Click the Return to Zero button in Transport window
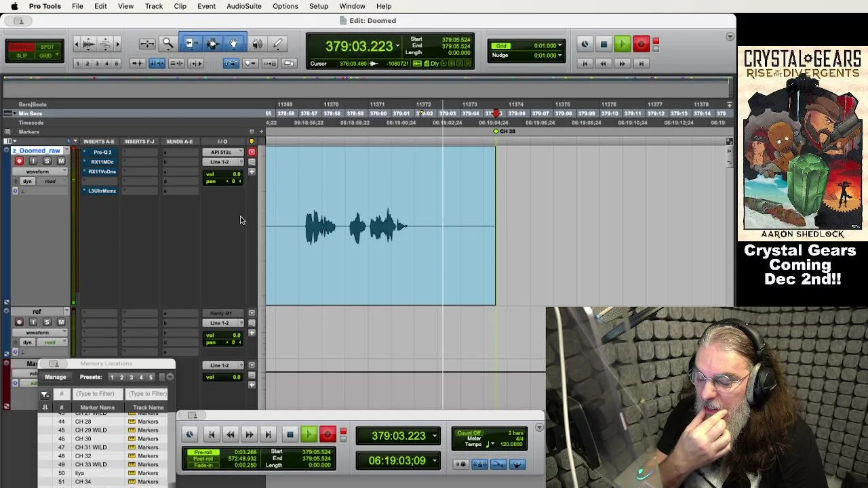 pyautogui.click(x=211, y=435)
